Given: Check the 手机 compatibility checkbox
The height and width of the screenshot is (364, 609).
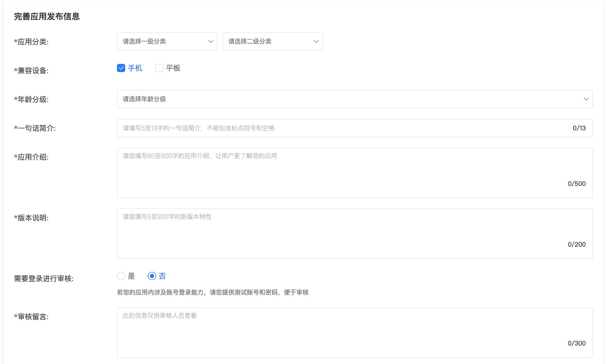Looking at the screenshot, I should tap(121, 68).
